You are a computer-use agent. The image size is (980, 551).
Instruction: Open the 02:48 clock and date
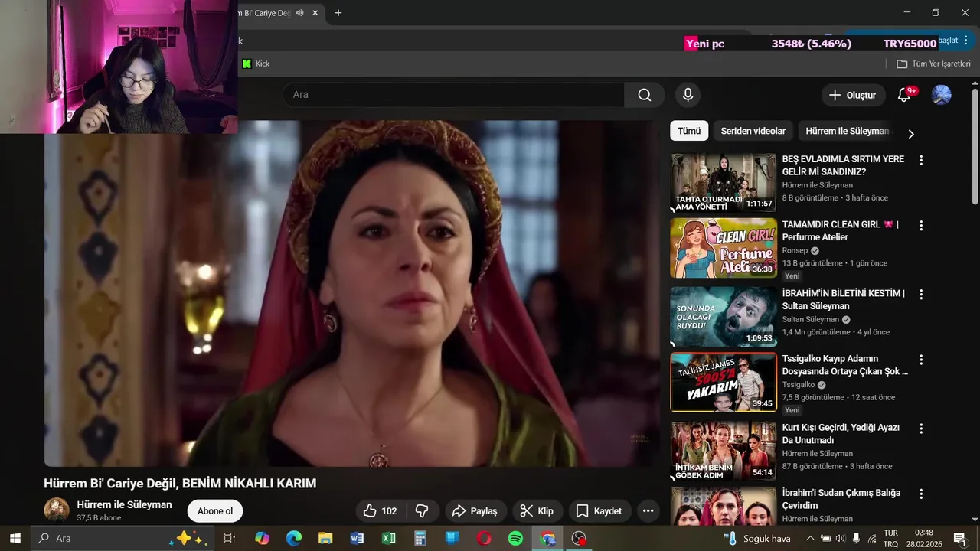(x=923, y=538)
